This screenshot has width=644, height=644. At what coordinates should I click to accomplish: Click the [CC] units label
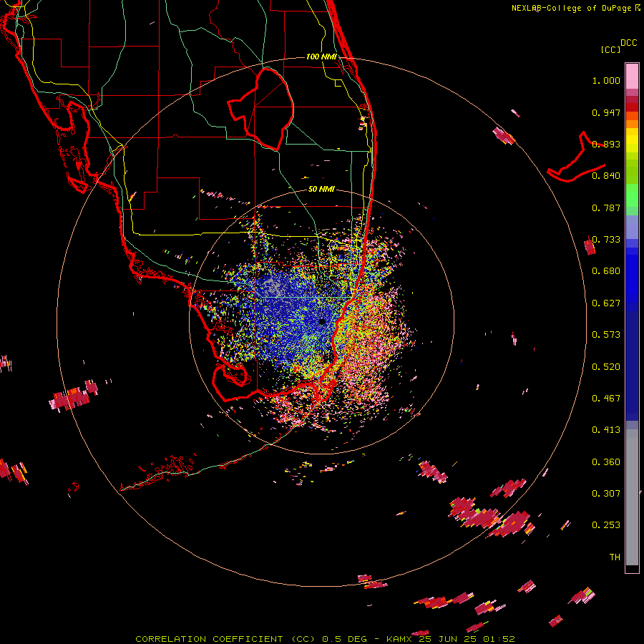tap(610, 49)
